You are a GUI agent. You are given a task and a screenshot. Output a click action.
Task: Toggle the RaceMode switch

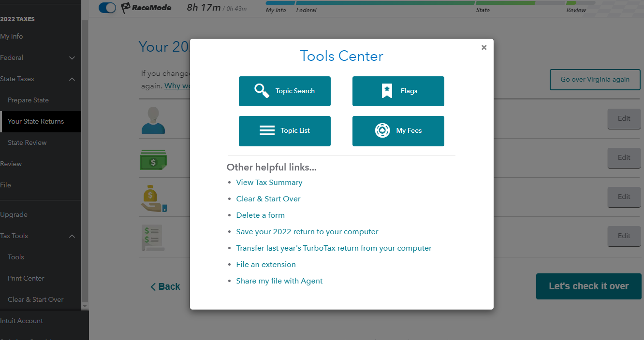pyautogui.click(x=107, y=8)
